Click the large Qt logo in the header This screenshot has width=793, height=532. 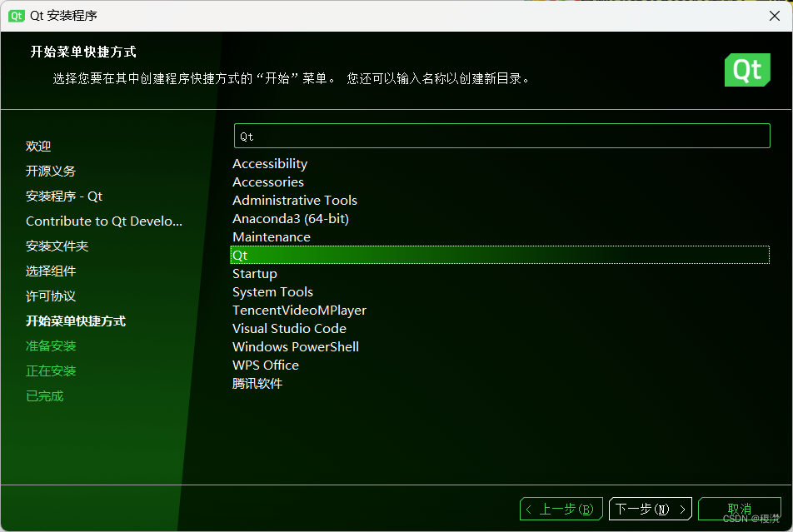coord(747,70)
